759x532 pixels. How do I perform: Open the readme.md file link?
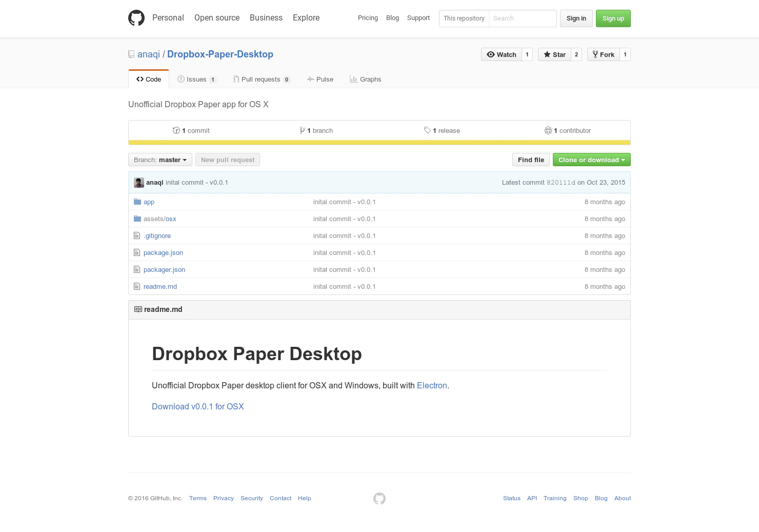click(160, 287)
